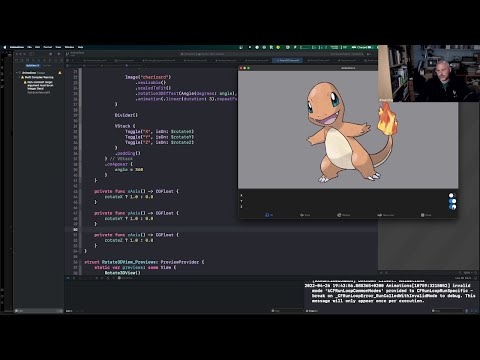Click the variables view filter field
The height and width of the screenshot is (360, 480).
286,311
